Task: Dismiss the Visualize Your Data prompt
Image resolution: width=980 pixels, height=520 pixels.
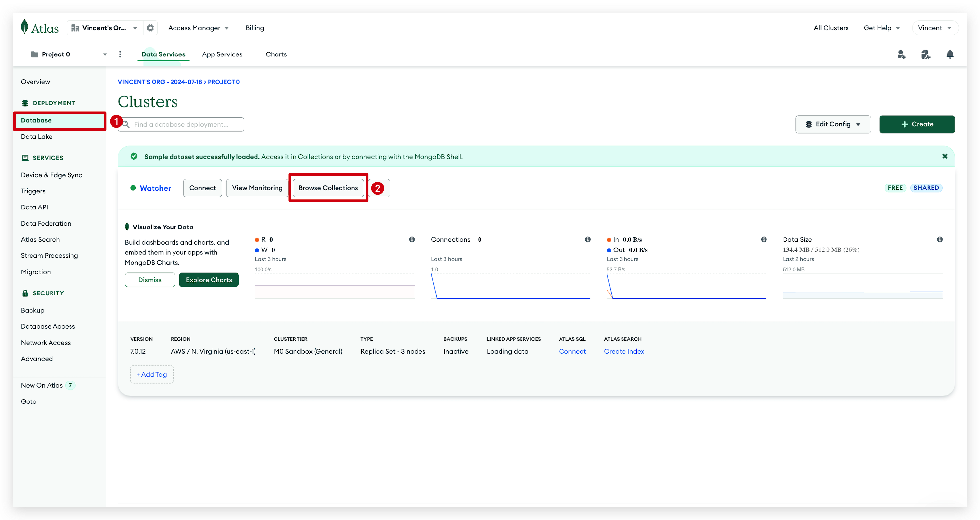Action: coord(150,280)
